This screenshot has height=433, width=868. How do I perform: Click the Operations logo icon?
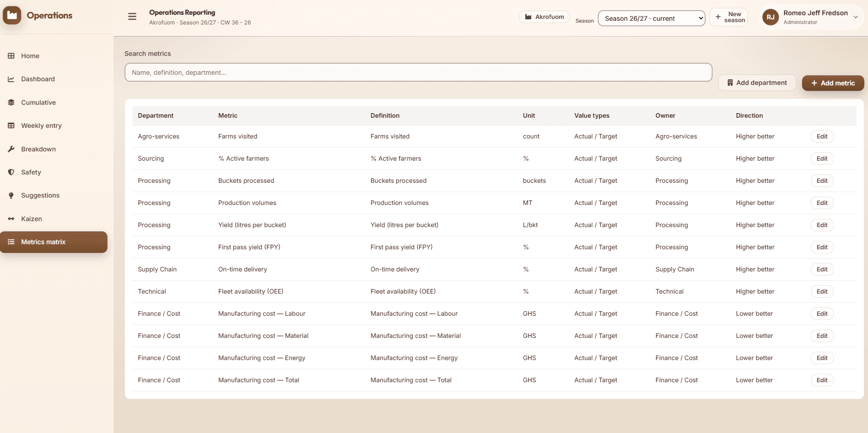click(x=12, y=15)
